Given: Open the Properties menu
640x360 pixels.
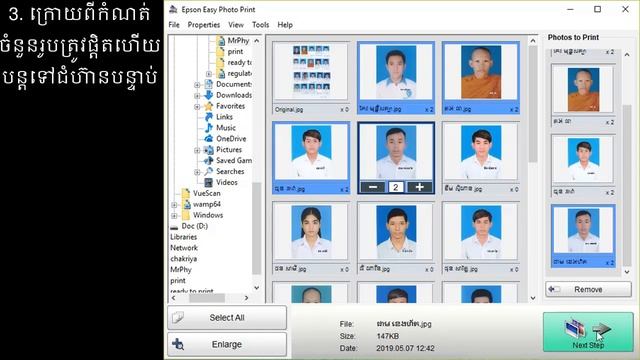Looking at the screenshot, I should click(204, 25).
